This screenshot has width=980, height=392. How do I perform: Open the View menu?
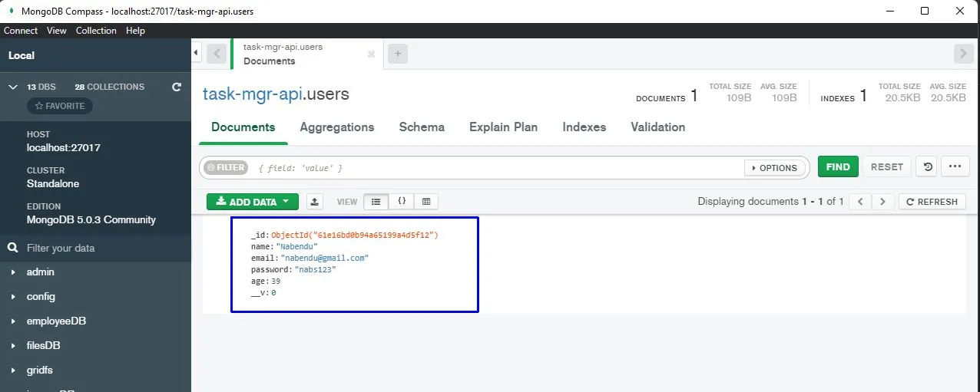57,31
